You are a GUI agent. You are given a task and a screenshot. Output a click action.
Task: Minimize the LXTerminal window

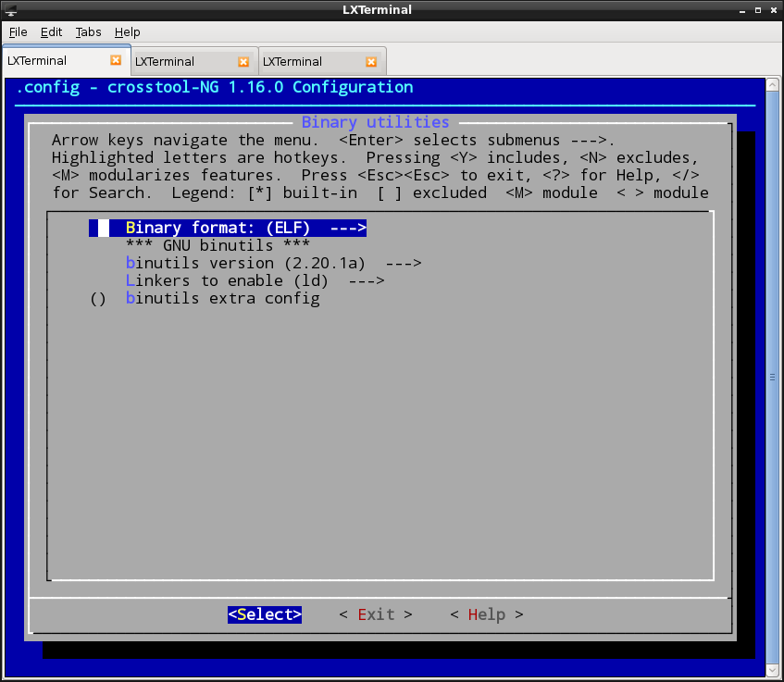click(x=742, y=10)
